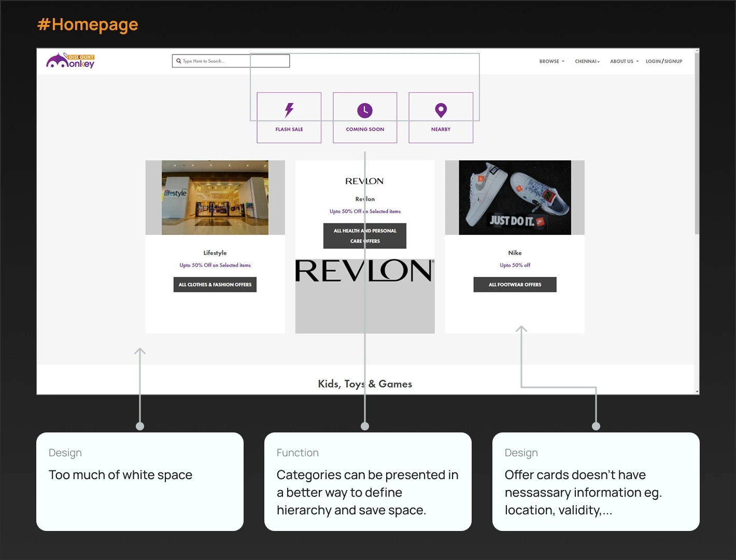Click the Revlon card title text

(365, 199)
